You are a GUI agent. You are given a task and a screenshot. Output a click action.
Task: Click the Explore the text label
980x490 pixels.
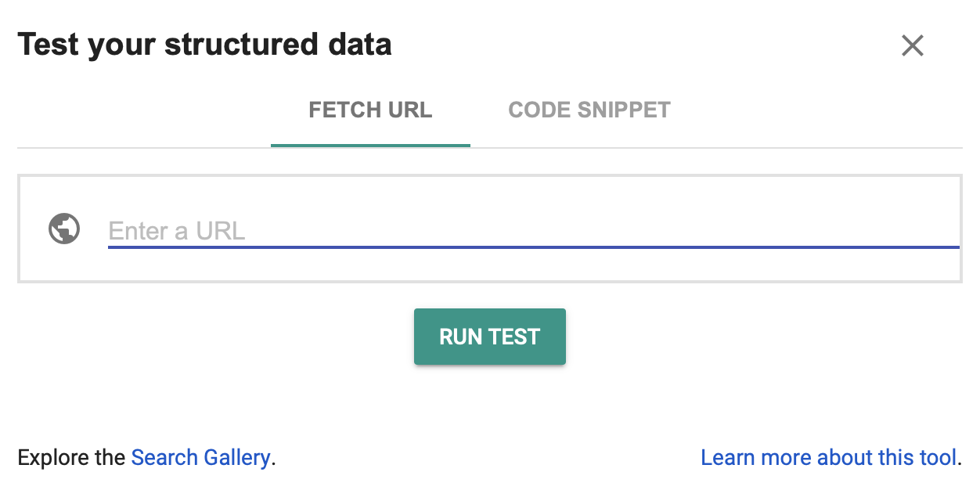tap(71, 457)
